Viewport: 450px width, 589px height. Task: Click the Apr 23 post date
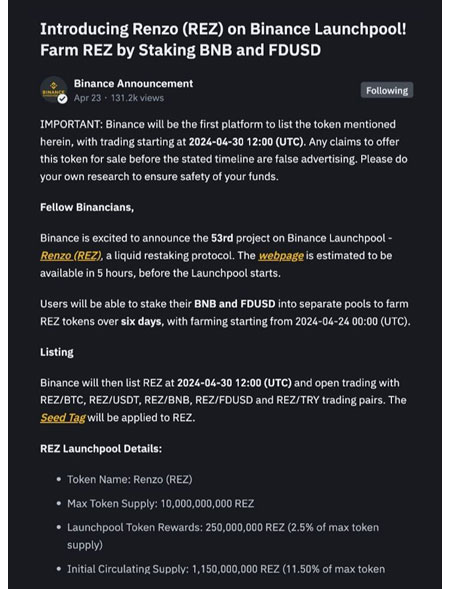click(87, 98)
